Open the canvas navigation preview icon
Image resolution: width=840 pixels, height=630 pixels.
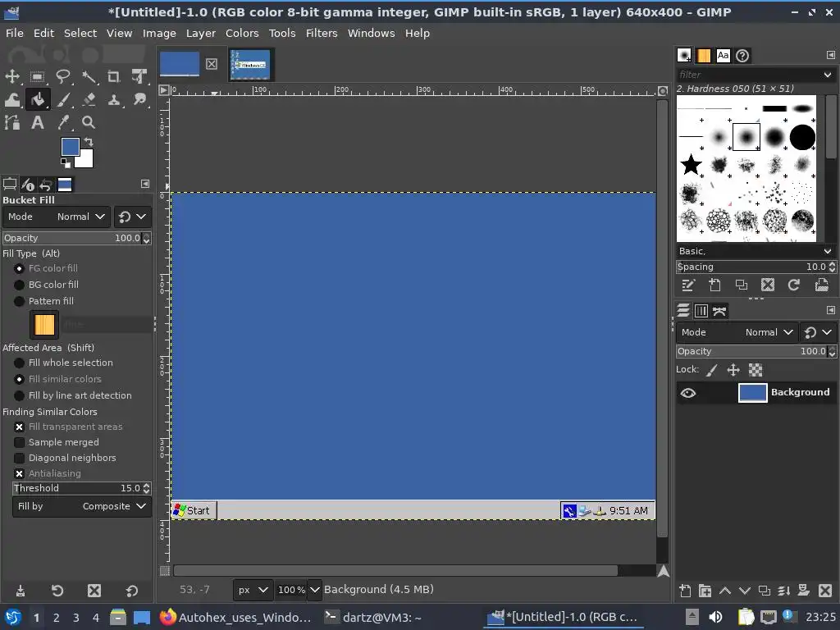pyautogui.click(x=663, y=571)
